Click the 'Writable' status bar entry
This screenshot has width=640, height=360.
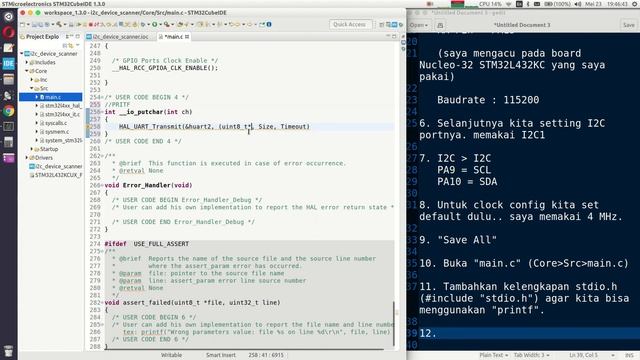click(x=171, y=355)
